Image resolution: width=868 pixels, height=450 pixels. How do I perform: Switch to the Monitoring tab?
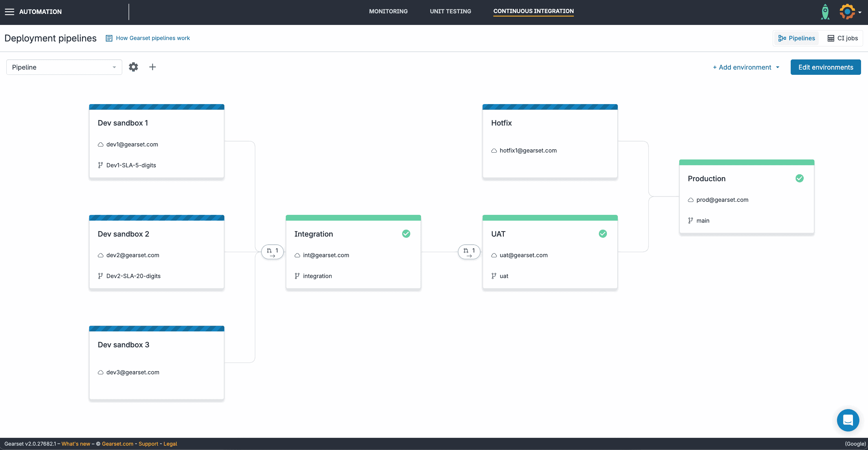[388, 12]
